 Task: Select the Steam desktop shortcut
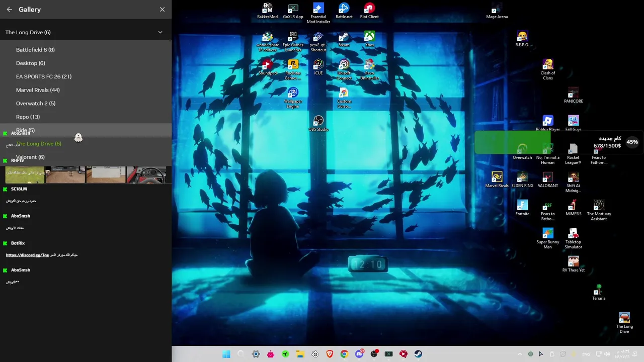coord(344,39)
